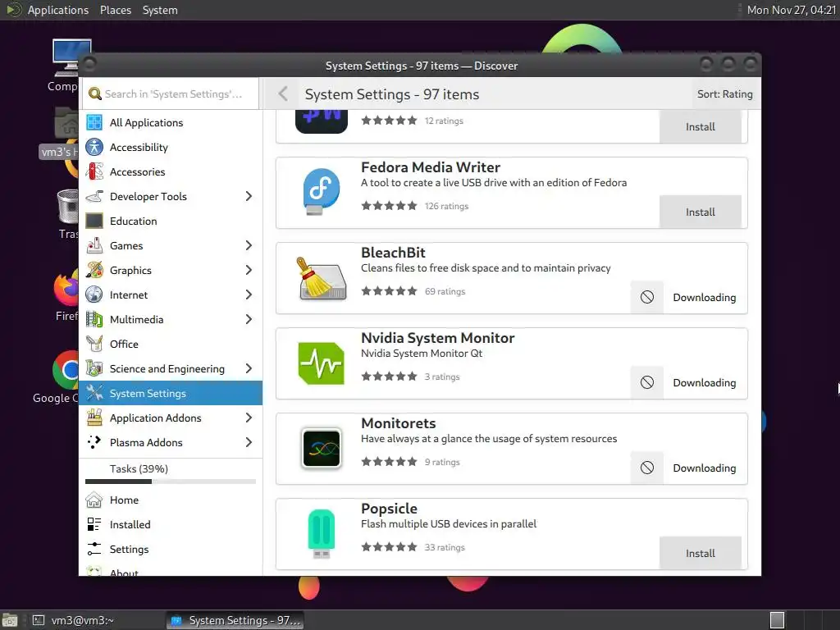
Task: Click the Settings sliders icon
Action: 94,549
